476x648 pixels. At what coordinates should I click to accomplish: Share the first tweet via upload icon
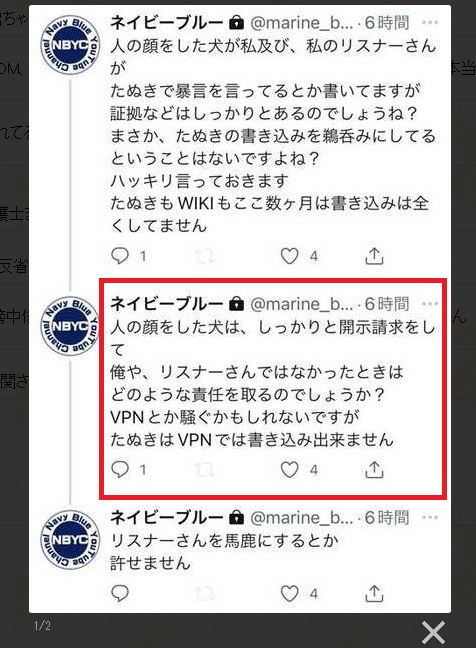(374, 256)
